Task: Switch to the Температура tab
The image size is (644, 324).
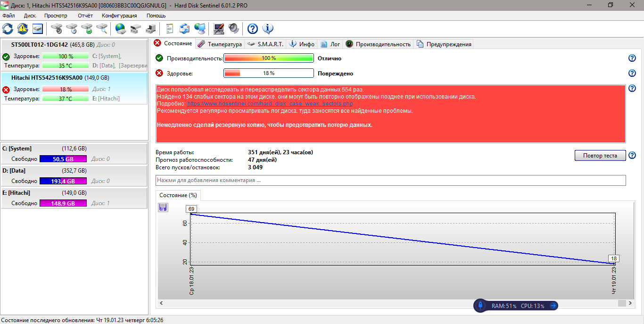Action: [x=219, y=44]
